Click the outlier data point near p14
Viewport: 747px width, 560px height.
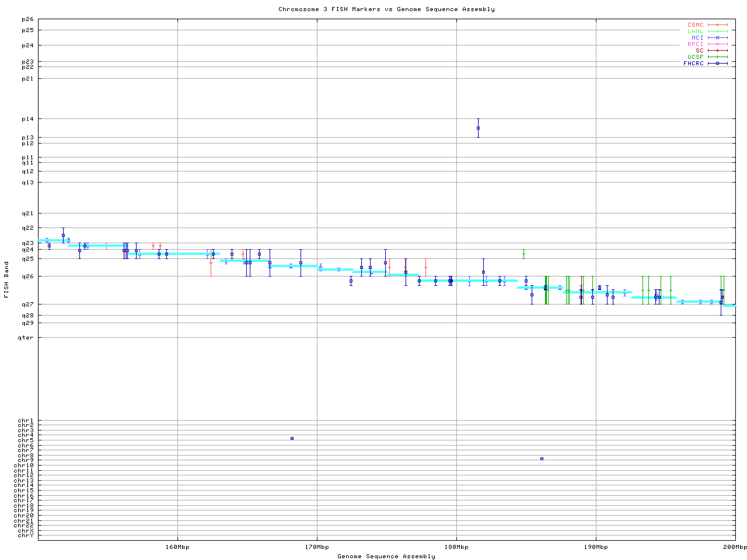[478, 128]
